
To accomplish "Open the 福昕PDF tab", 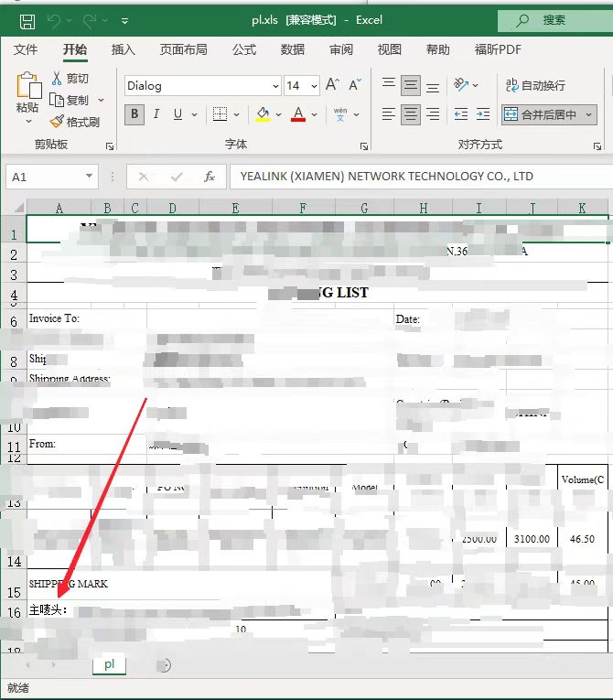I will click(x=498, y=49).
